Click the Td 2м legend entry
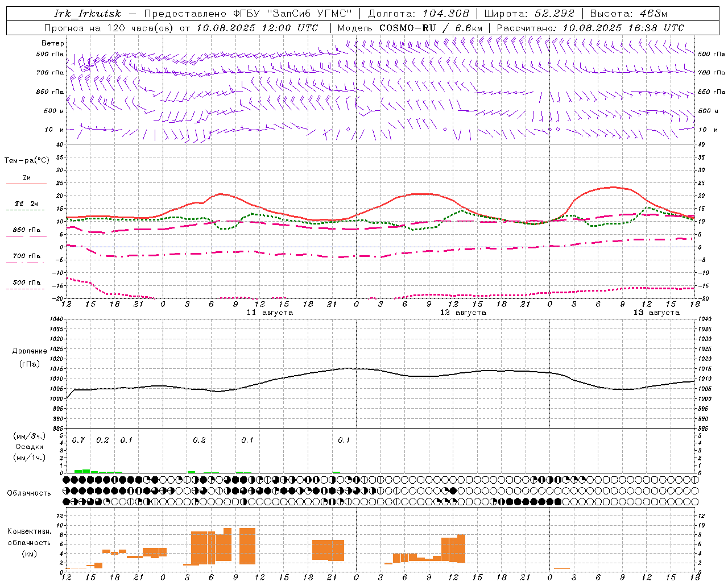The image size is (728, 582). (x=26, y=203)
